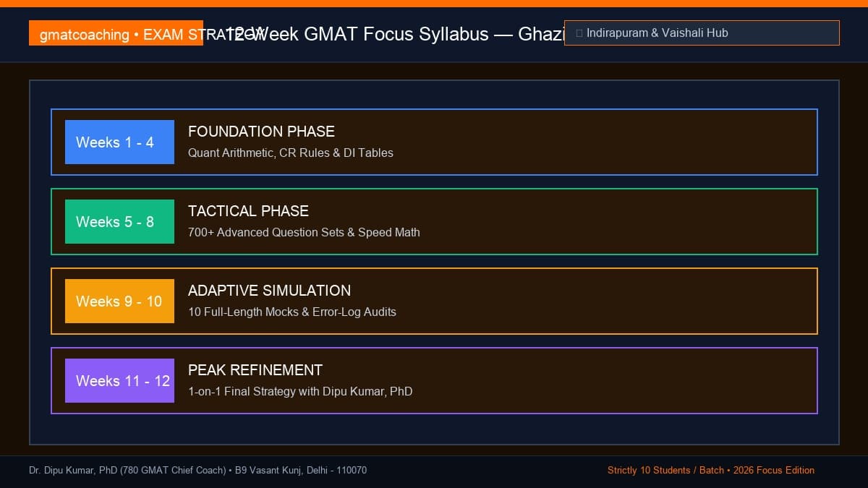Screen dimensions: 868x488
Task: Click the gmatcoaching EXAM STRATEGY orange badge
Action: [x=116, y=33]
